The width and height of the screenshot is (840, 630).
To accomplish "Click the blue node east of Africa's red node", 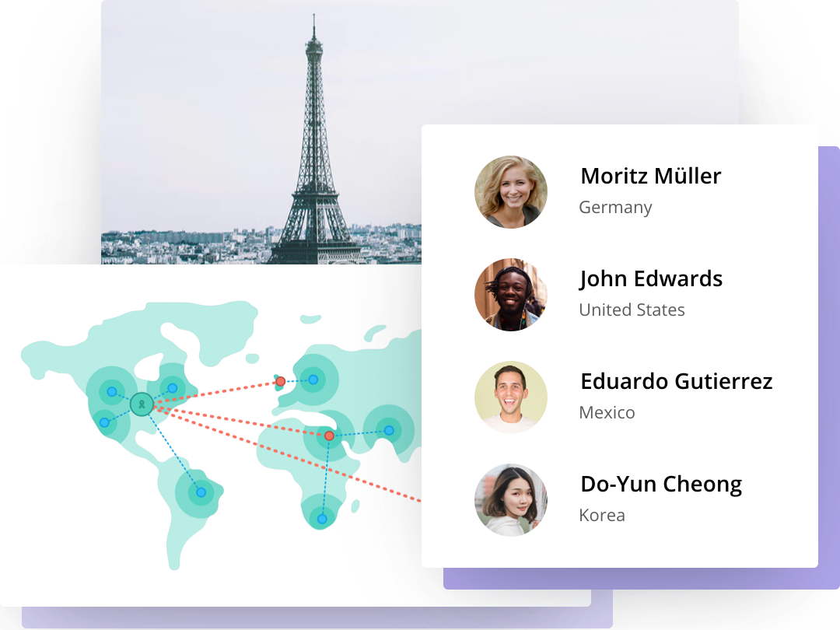I will 388,430.
